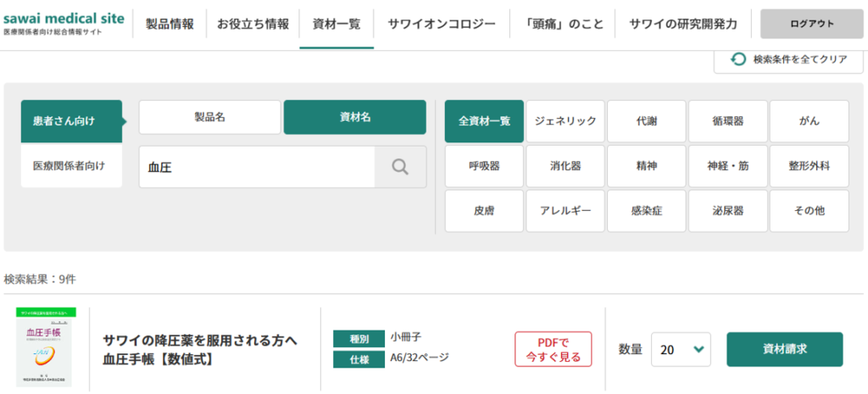Filter by その他 category
The image size is (868, 394).
pos(810,211)
